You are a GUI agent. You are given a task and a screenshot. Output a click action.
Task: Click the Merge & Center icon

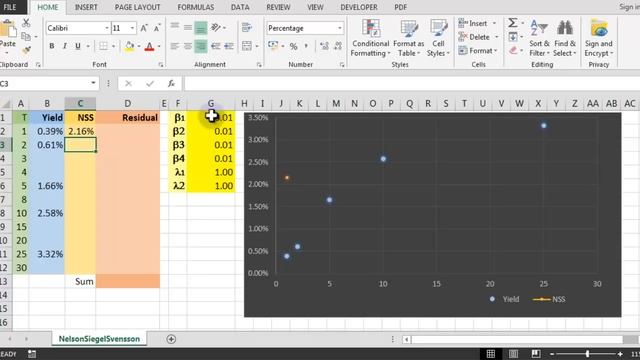click(x=247, y=46)
